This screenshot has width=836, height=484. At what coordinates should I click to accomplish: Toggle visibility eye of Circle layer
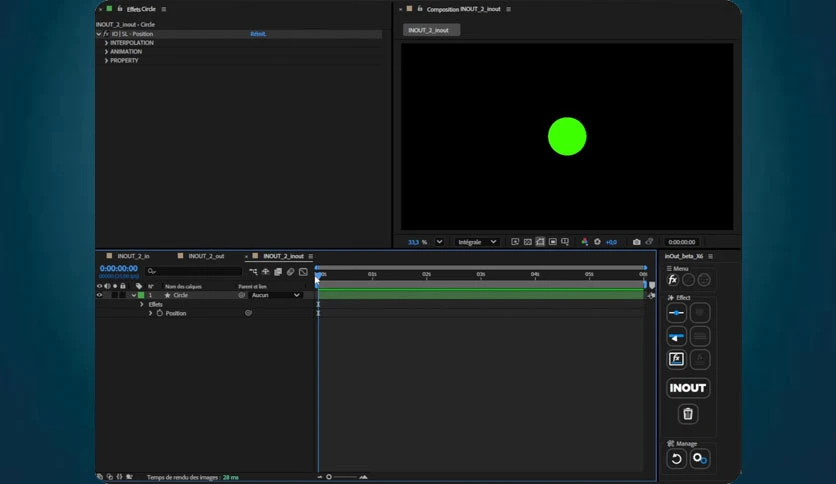click(x=99, y=295)
